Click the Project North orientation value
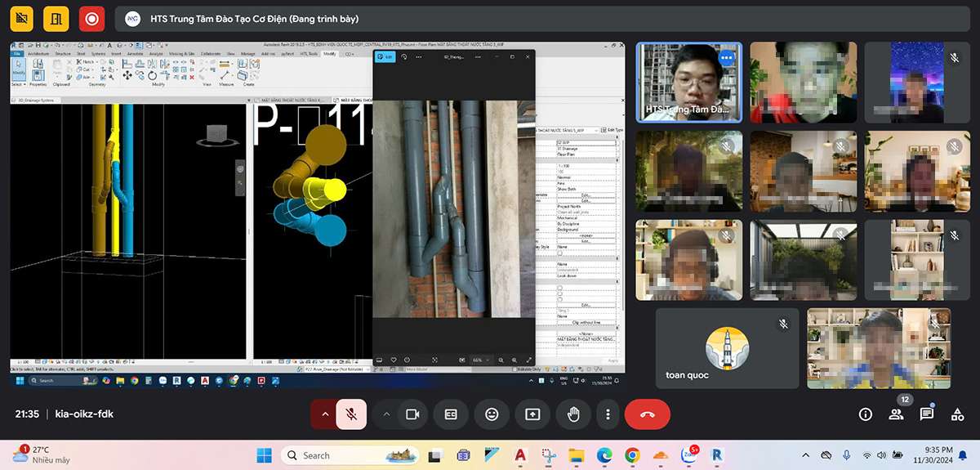 pyautogui.click(x=586, y=207)
